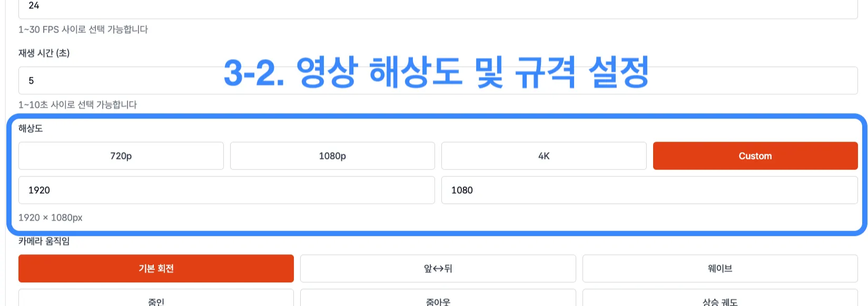Click the FPS field showing 24

coord(438,8)
